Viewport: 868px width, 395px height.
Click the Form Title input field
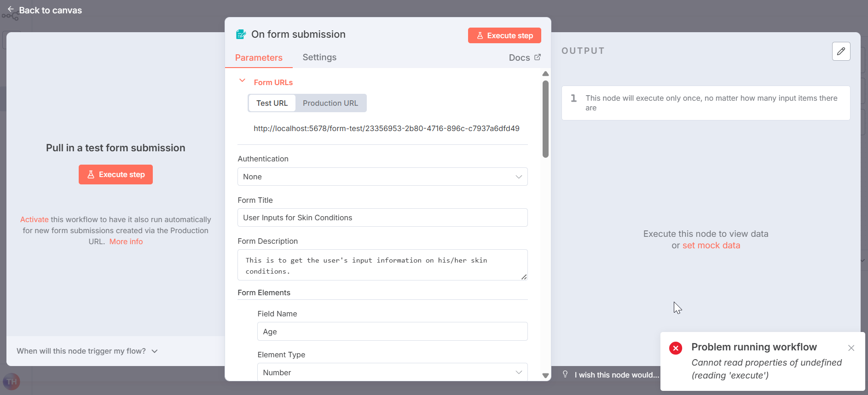tap(382, 218)
